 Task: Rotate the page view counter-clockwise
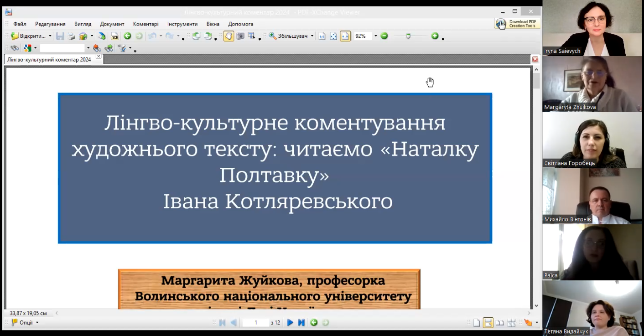pos(196,36)
